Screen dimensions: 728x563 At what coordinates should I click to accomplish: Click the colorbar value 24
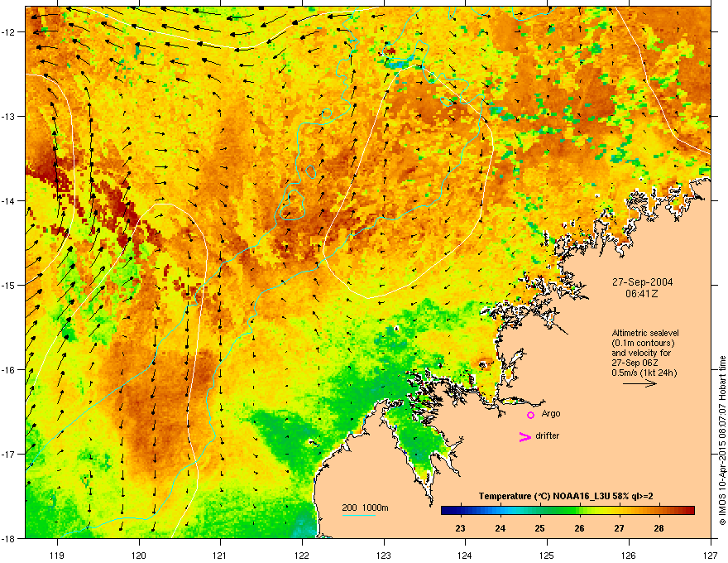click(500, 528)
